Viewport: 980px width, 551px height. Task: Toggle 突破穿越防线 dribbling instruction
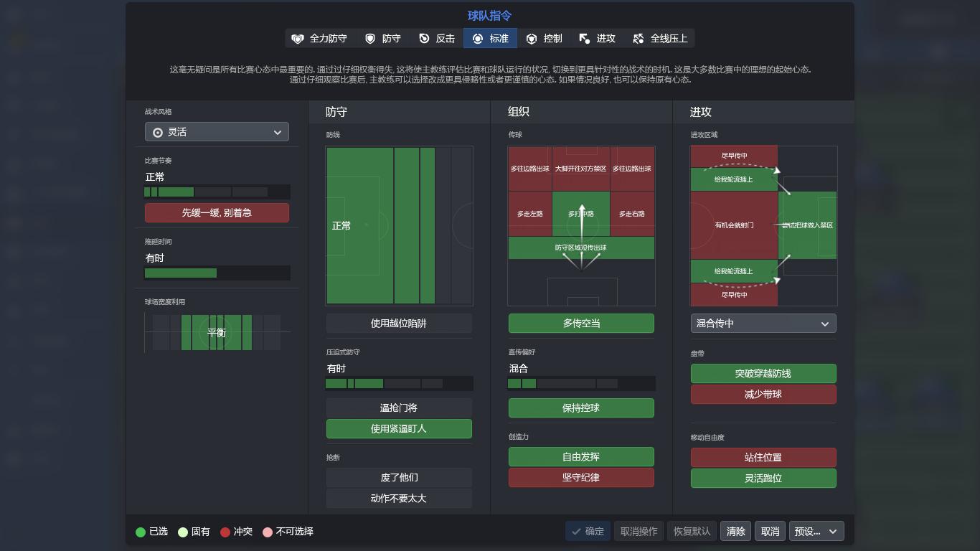point(763,373)
